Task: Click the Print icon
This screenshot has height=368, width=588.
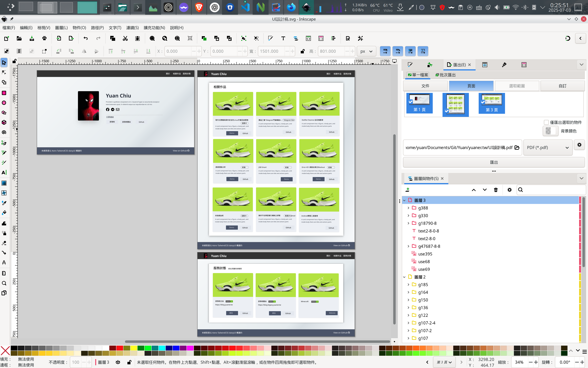Action: pos(44,38)
